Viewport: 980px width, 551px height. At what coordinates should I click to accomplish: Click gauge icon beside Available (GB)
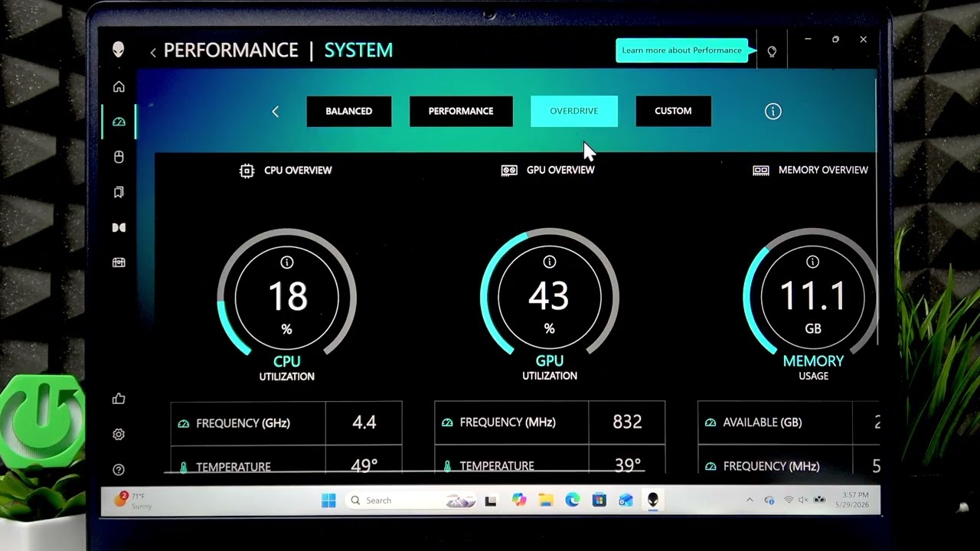[x=710, y=422]
